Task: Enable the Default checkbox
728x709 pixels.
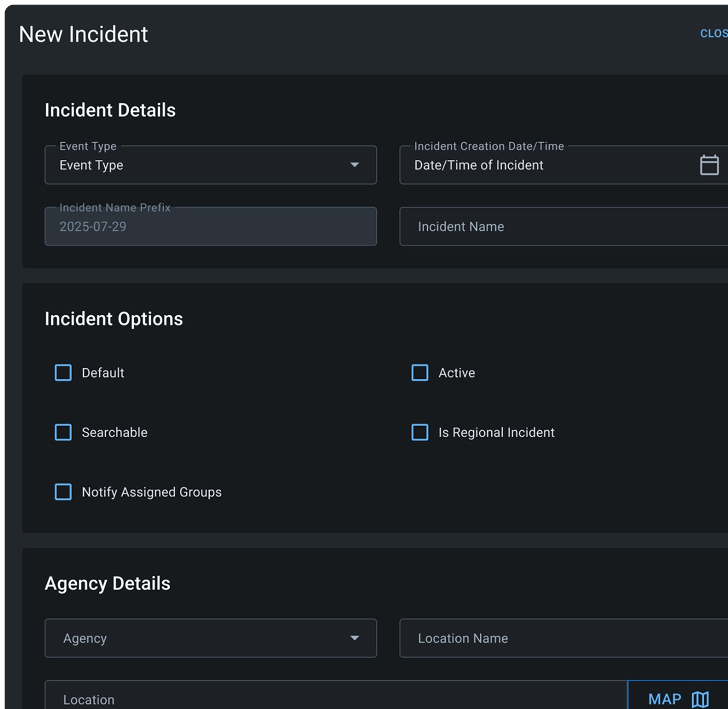Action: 64,373
